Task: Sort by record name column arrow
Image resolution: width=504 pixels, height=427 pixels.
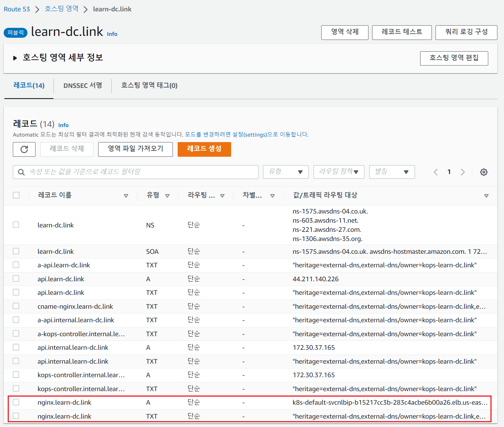Action: (126, 196)
